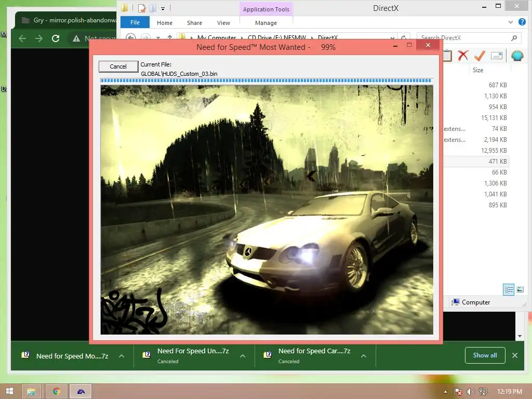The image size is (532, 399).
Task: Click the Application Tools contextual tab header
Action: [266, 9]
